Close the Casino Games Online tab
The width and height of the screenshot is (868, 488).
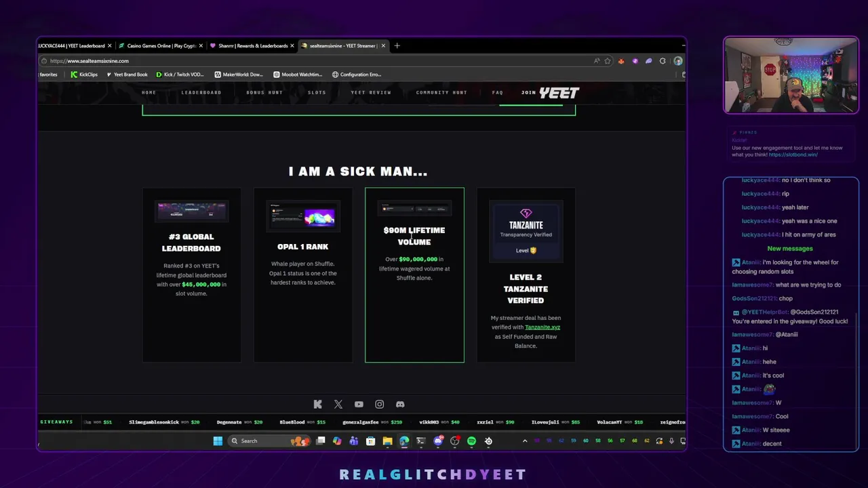click(x=201, y=45)
